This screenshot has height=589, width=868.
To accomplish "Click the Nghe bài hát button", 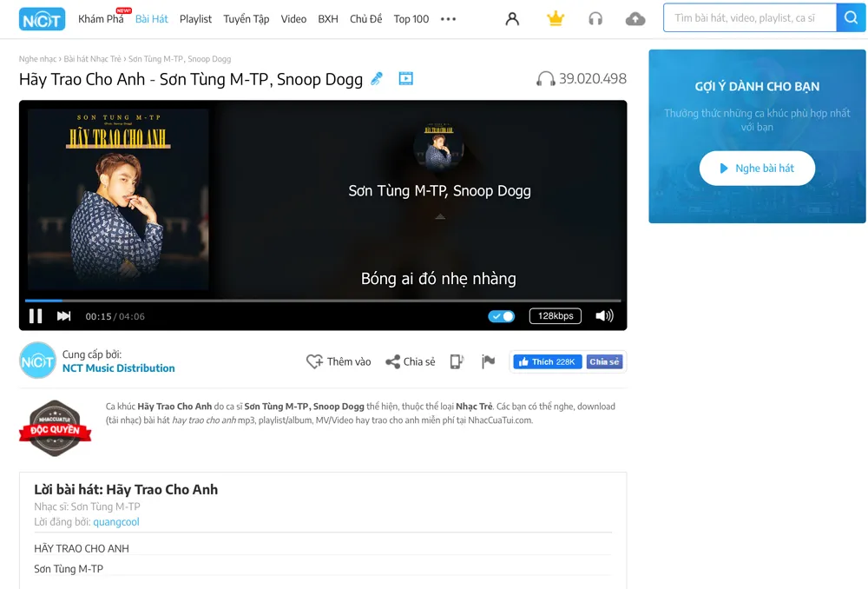I will [x=757, y=169].
